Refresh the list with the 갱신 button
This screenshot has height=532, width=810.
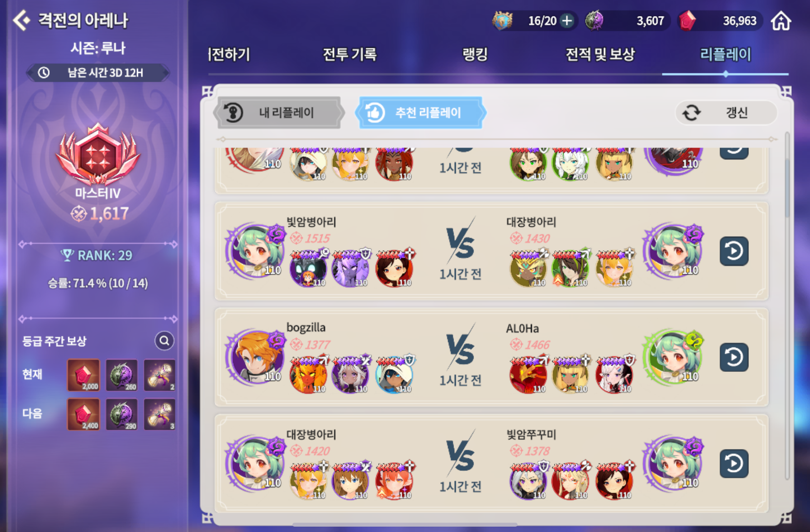(726, 113)
